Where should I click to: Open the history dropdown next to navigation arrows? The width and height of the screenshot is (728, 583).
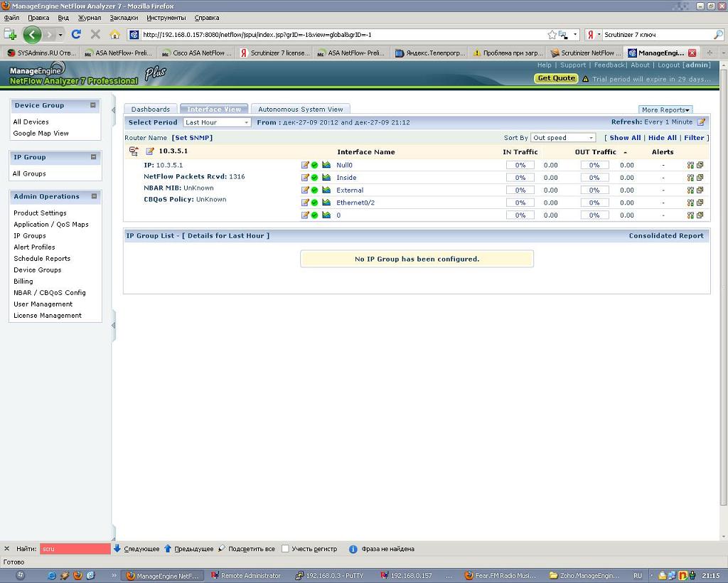[x=60, y=35]
